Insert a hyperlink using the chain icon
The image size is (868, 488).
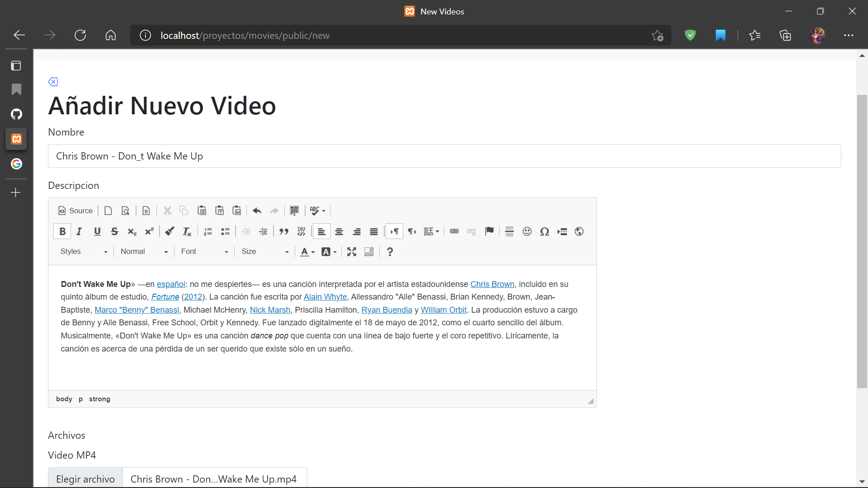click(x=454, y=231)
